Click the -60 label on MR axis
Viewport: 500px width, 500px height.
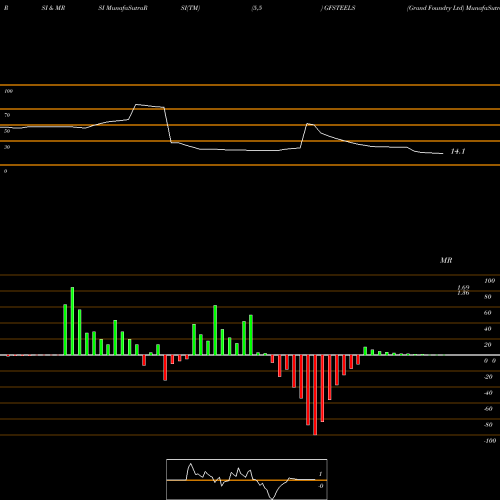tap(488, 409)
